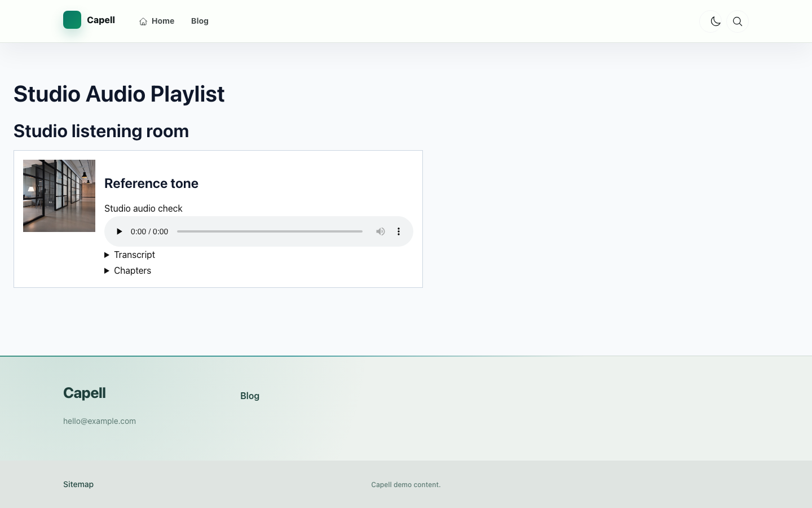Open Blog in top navigation
Image resolution: width=812 pixels, height=508 pixels.
point(200,21)
